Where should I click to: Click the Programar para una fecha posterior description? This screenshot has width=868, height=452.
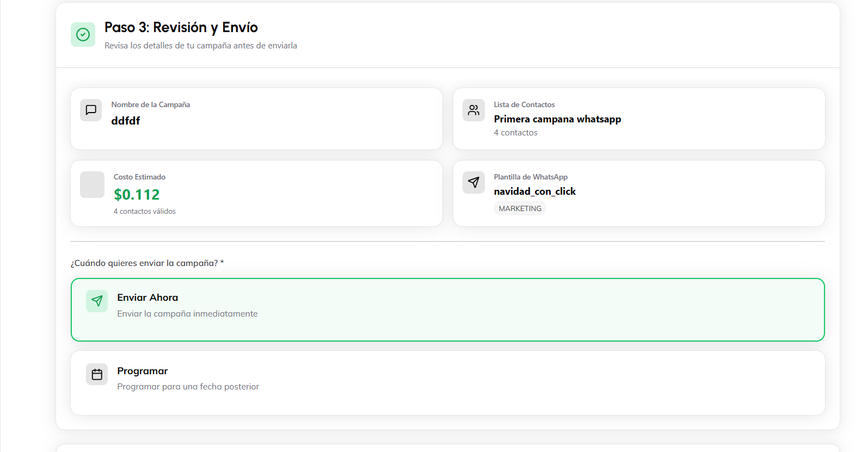[x=188, y=387]
